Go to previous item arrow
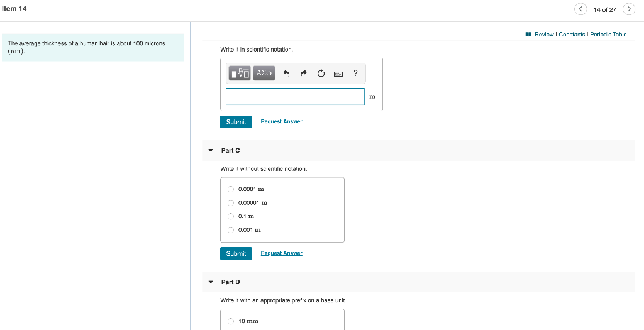 click(580, 9)
